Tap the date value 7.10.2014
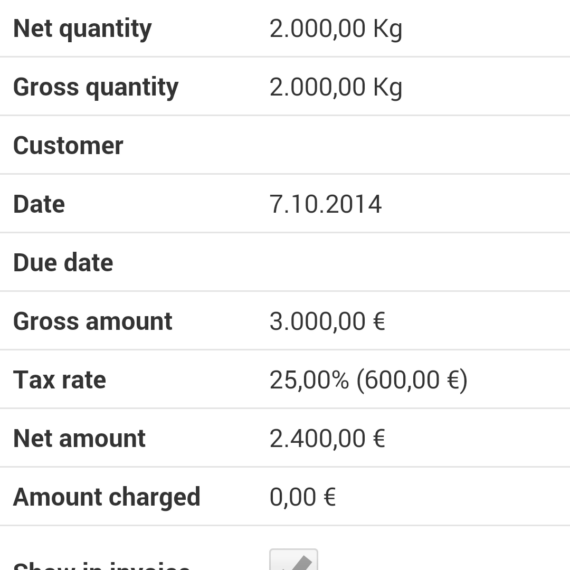Image resolution: width=570 pixels, height=570 pixels. pos(326,204)
